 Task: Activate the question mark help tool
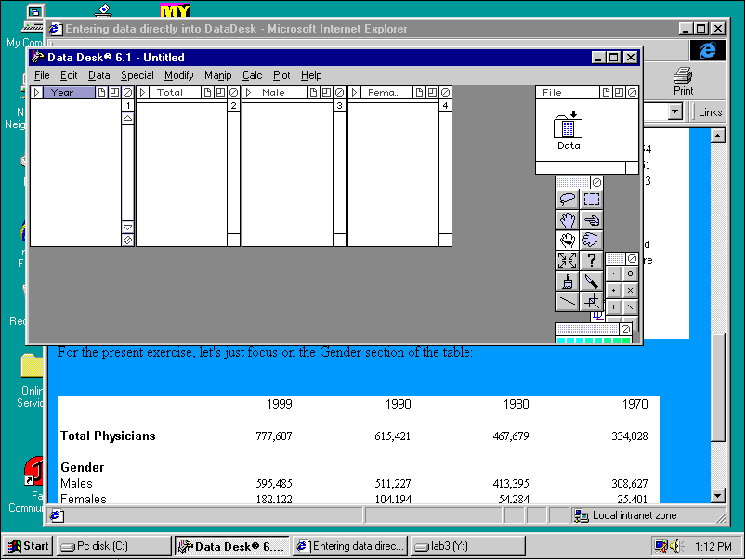click(x=592, y=260)
